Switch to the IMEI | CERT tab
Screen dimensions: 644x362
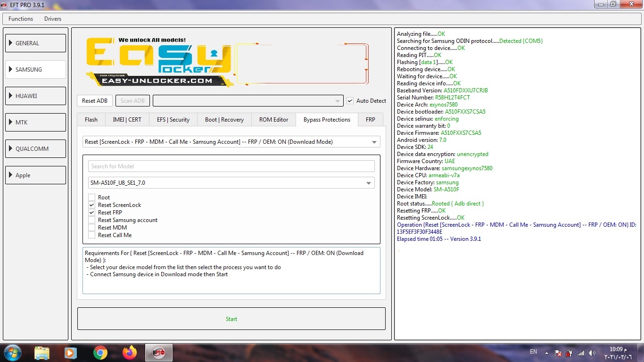(127, 120)
